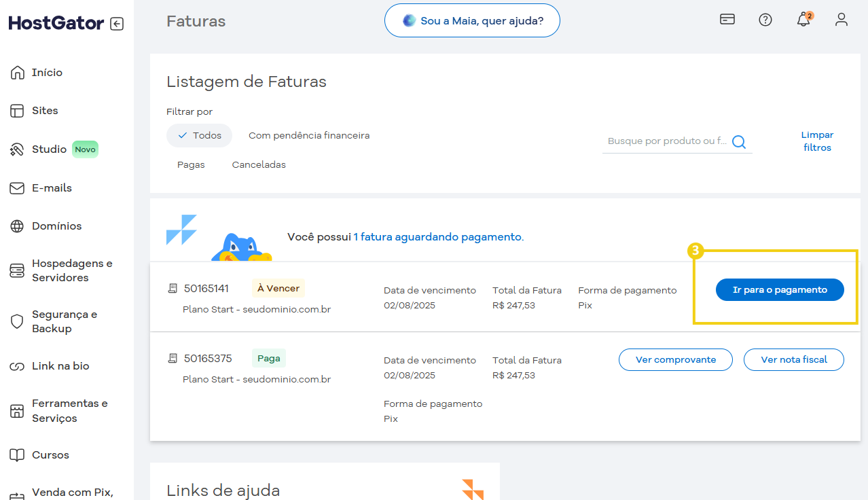Image resolution: width=868 pixels, height=500 pixels.
Task: Click the invoice icon next to 50165141
Action: click(173, 289)
